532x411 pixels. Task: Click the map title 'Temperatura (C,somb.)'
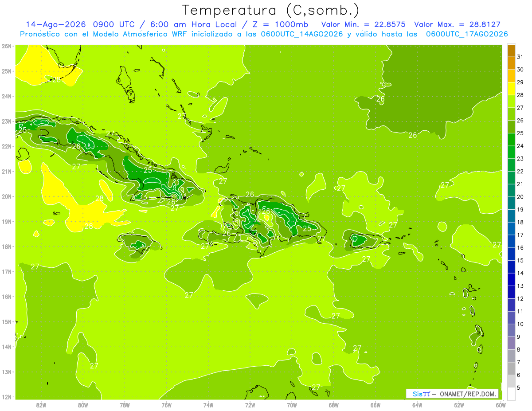pos(270,11)
